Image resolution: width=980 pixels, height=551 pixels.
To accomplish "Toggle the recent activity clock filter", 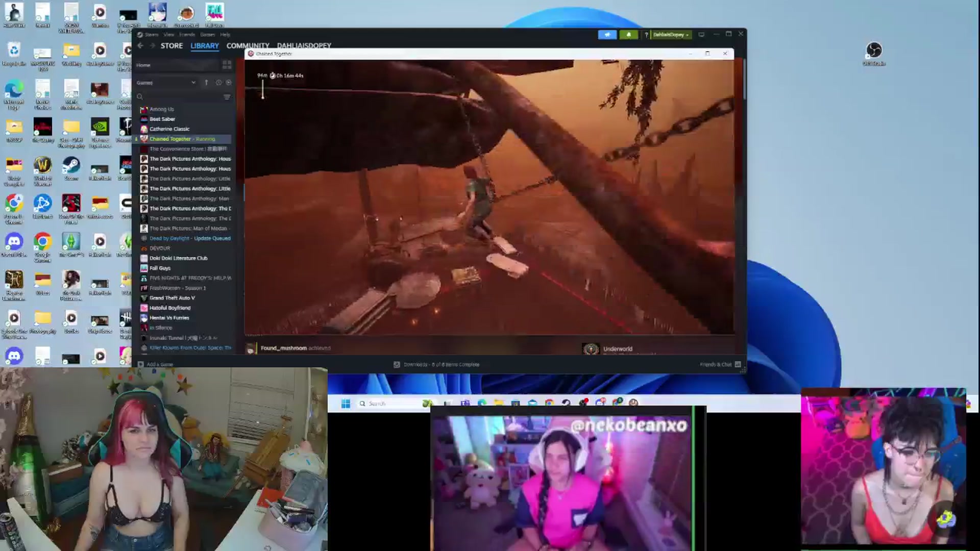I will 218,83.
